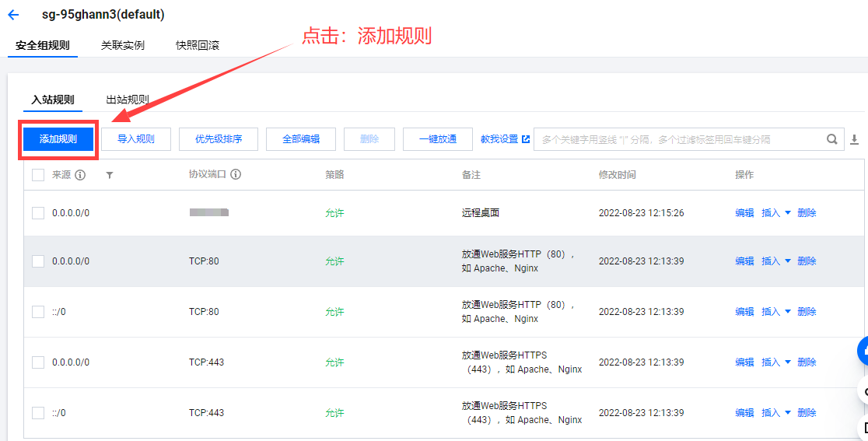Click the 优先级排序 button

point(218,139)
